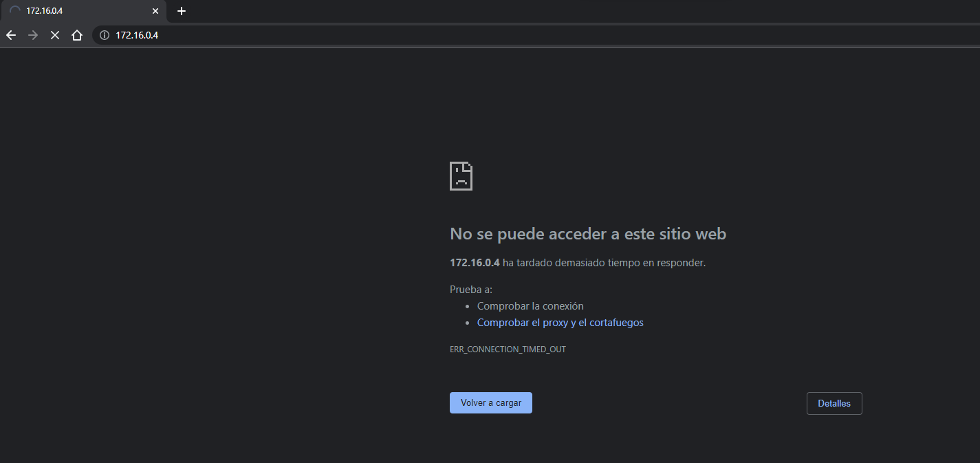Select the 172.16.0.4 browser tab
The image size is (980, 463).
click(x=83, y=11)
